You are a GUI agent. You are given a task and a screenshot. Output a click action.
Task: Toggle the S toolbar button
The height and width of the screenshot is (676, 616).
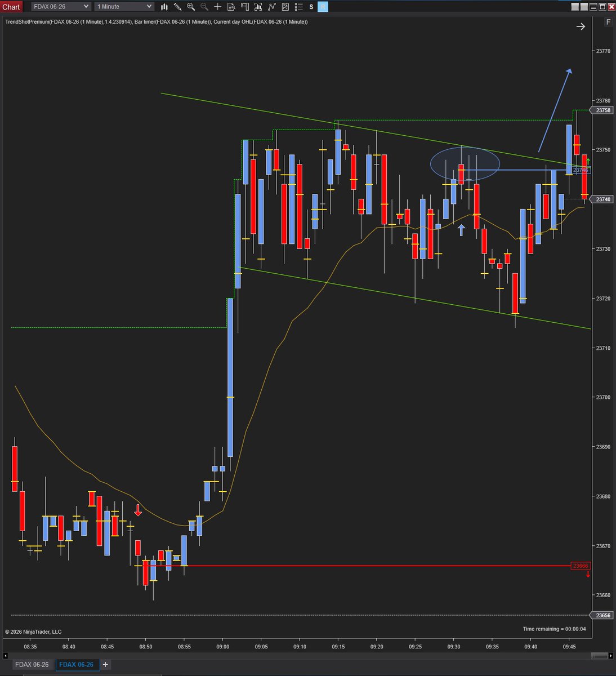(311, 7)
